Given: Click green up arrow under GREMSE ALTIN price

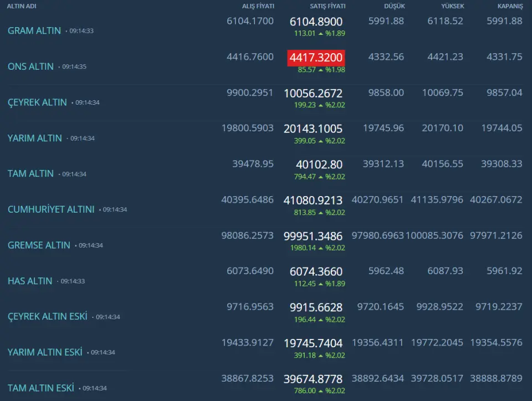Looking at the screenshot, I should 320,248.
